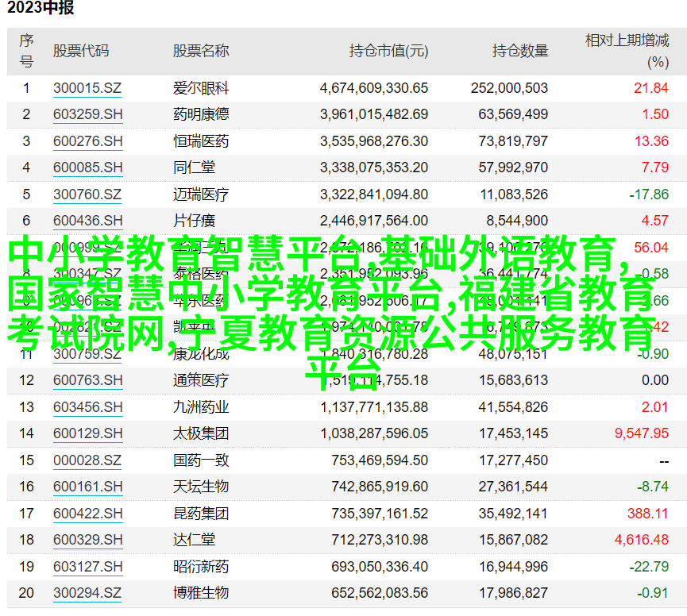
Task: Click percentage change 4,616.48
Action: pyautogui.click(x=642, y=540)
